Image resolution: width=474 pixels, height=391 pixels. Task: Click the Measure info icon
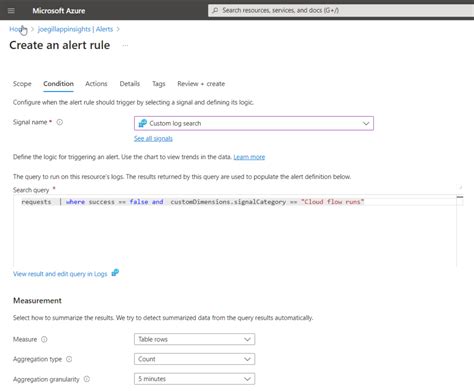tap(44, 339)
